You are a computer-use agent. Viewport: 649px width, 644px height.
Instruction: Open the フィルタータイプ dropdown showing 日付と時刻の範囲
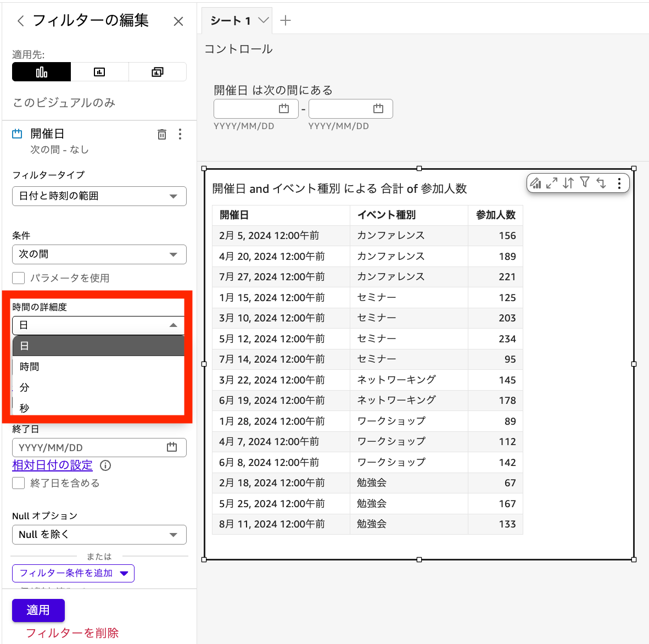(99, 196)
